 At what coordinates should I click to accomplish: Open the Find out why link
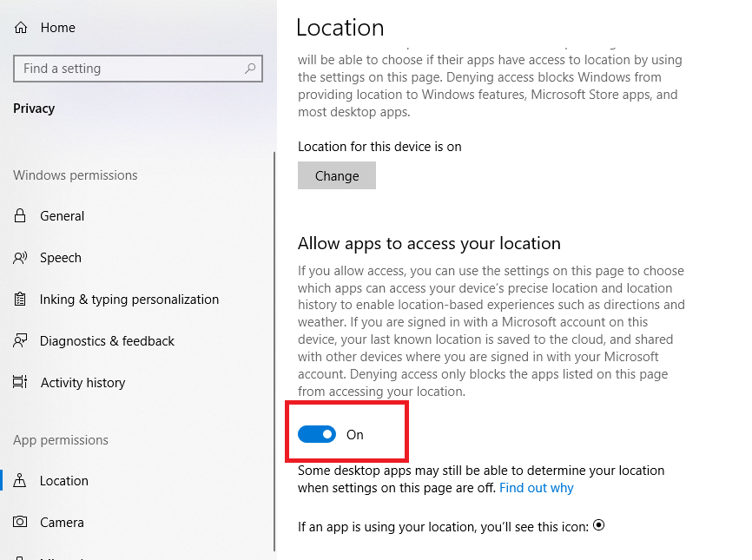point(536,488)
